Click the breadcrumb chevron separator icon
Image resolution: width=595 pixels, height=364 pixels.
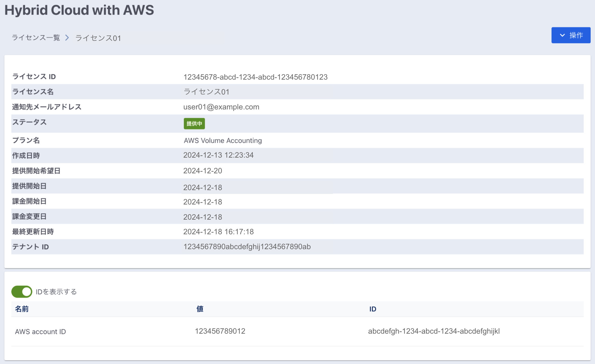click(x=67, y=38)
